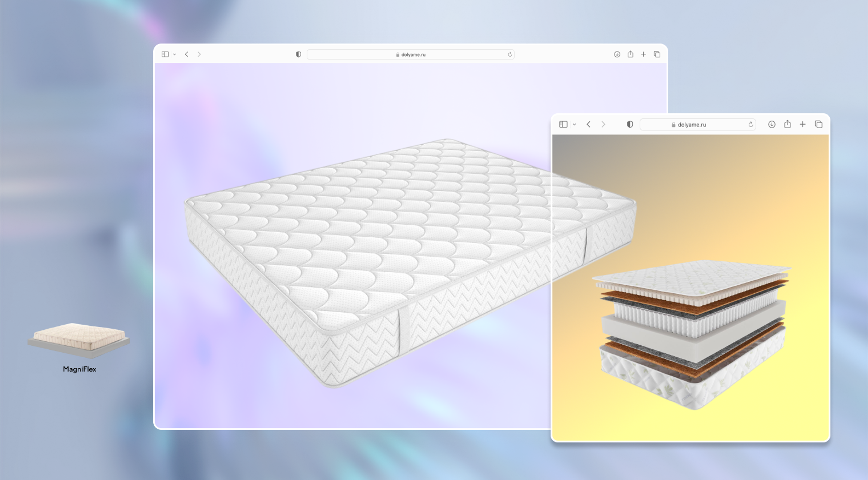Add new tab in small browser window

803,124
